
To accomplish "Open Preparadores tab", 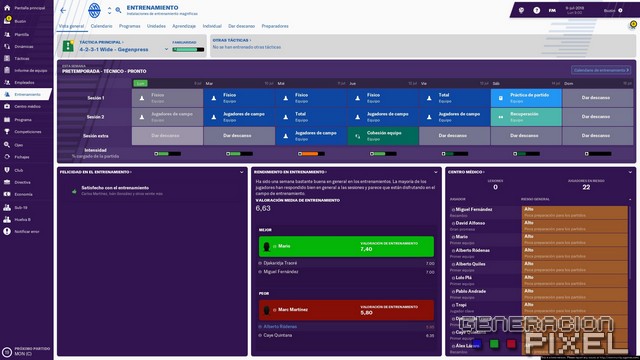I will pyautogui.click(x=275, y=26).
